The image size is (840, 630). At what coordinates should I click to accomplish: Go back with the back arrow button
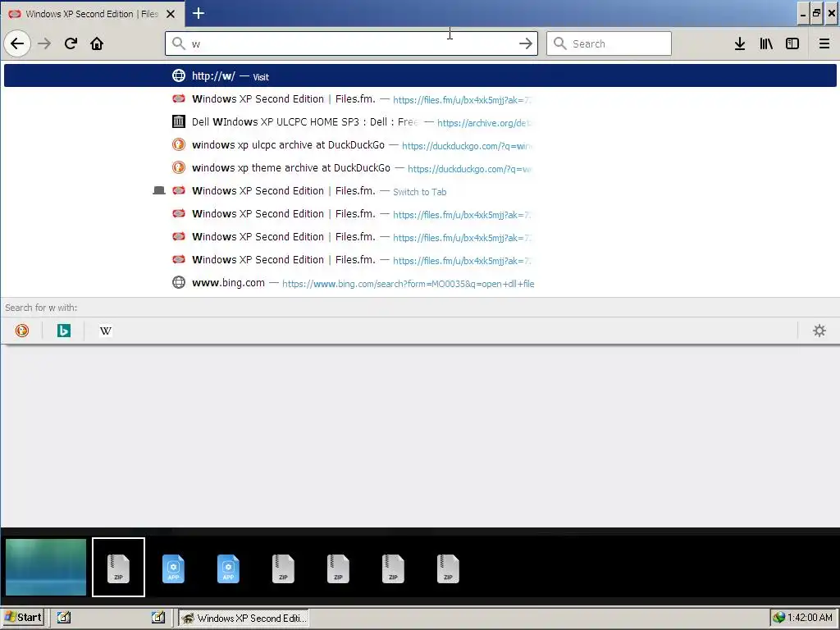[17, 43]
